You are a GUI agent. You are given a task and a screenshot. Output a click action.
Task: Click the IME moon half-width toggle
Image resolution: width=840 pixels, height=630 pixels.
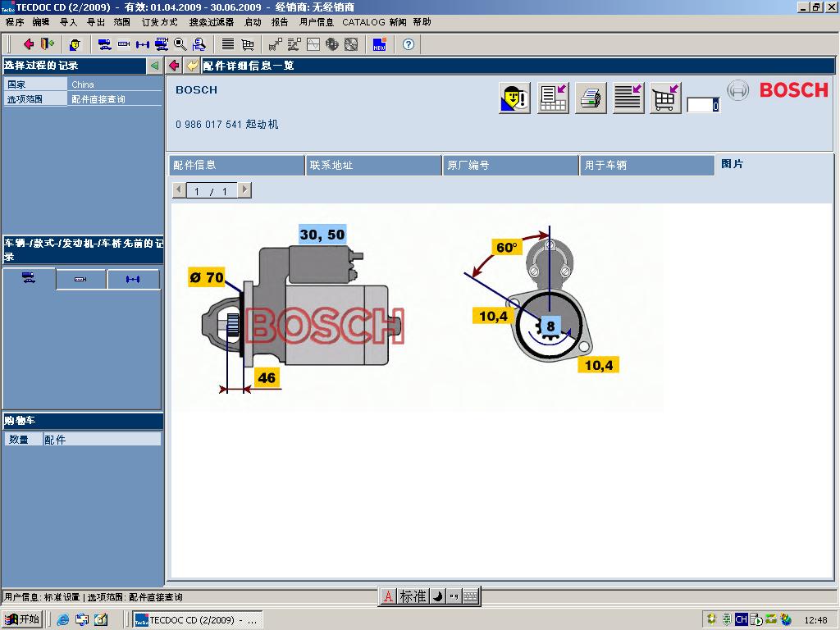click(438, 596)
